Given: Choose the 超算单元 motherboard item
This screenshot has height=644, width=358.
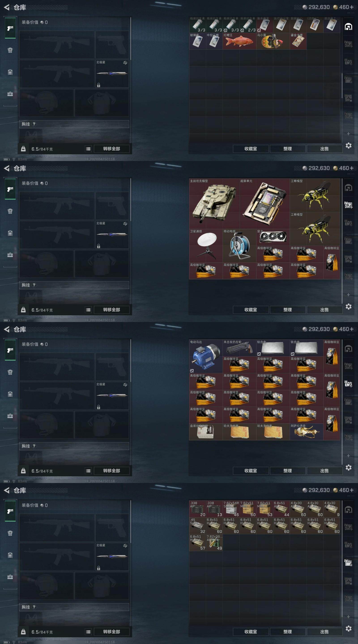Looking at the screenshot, I should tap(264, 204).
